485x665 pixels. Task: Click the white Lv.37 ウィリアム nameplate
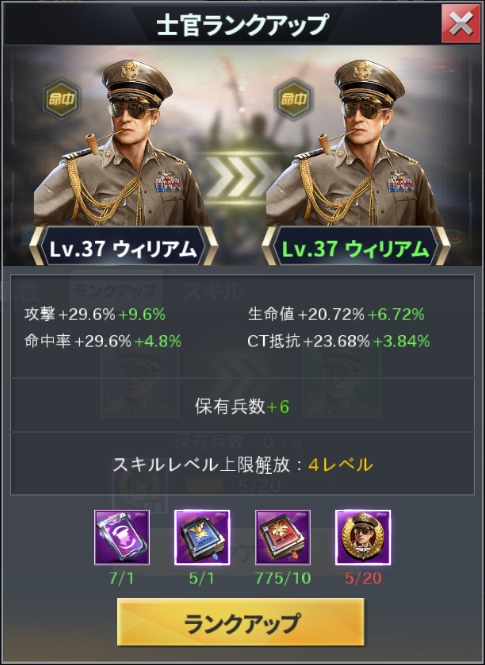pyautogui.click(x=123, y=249)
